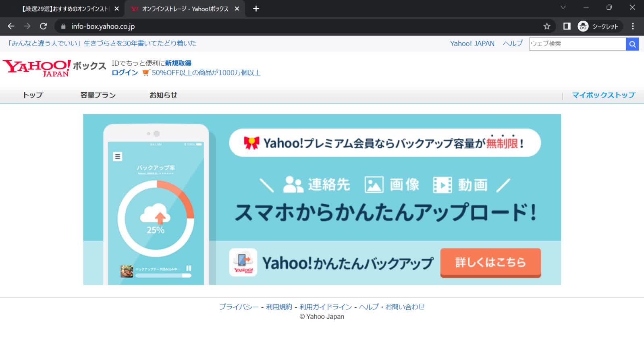This screenshot has width=644, height=338.
Task: Click the 詳しくはこちら orange button
Action: (x=490, y=263)
